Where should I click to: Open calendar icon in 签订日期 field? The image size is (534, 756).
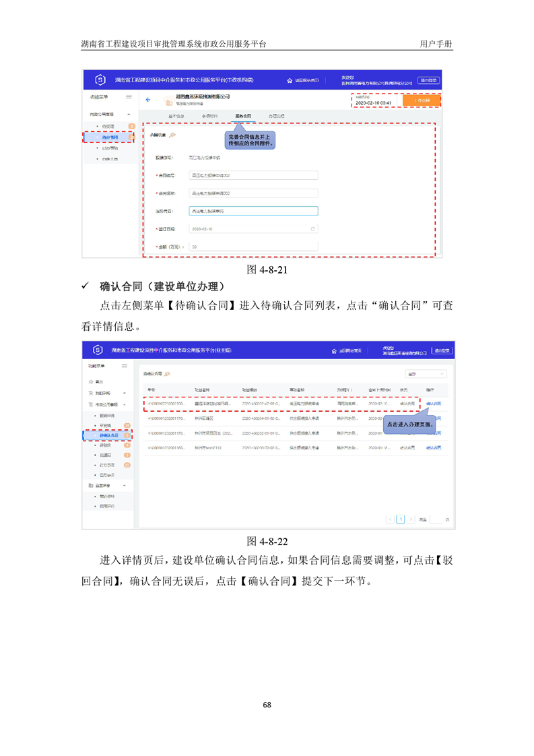click(312, 229)
